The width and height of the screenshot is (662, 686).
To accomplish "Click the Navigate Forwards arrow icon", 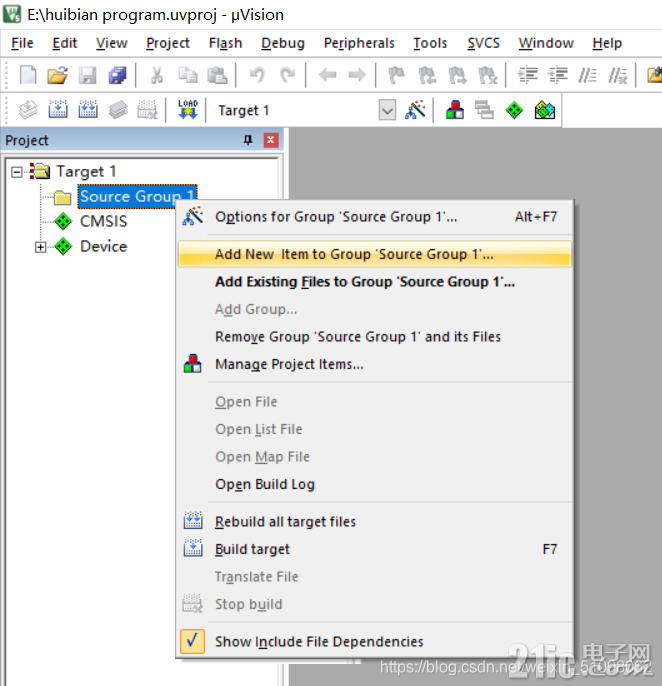I will (357, 75).
